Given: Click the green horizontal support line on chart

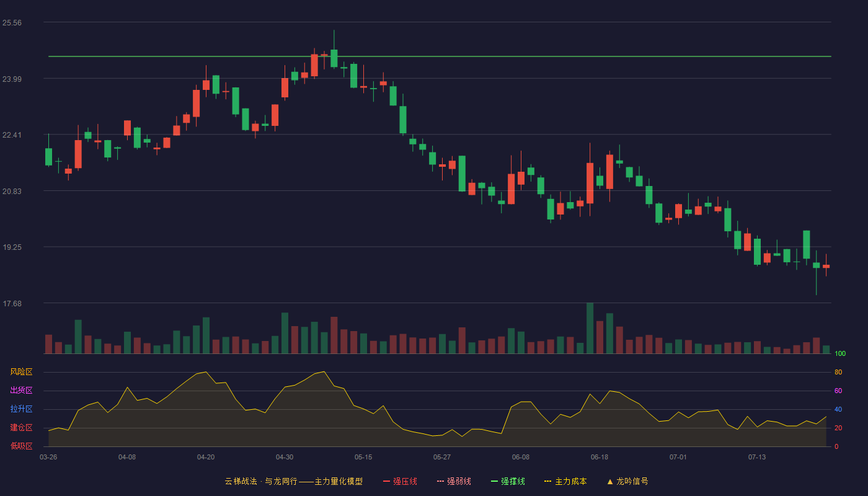Looking at the screenshot, I should coord(440,56).
